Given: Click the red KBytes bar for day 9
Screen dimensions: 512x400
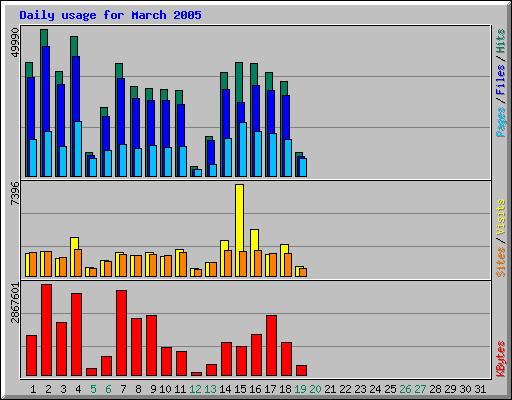Looking at the screenshot, I should (x=151, y=346).
